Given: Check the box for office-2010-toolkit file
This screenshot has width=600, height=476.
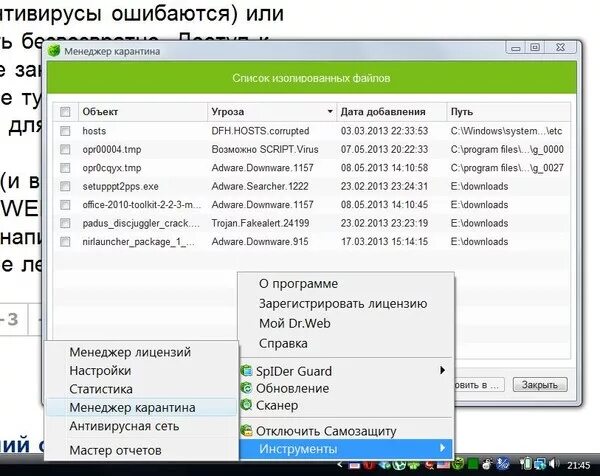Looking at the screenshot, I should [65, 205].
